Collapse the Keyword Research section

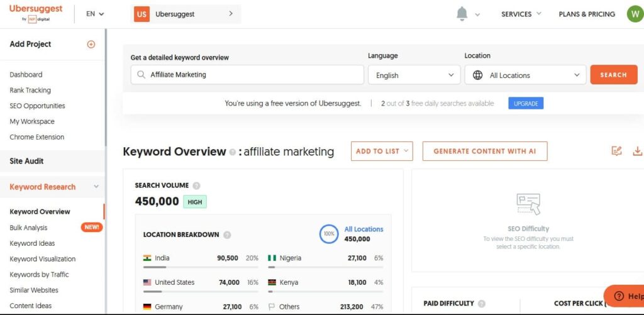click(96, 187)
